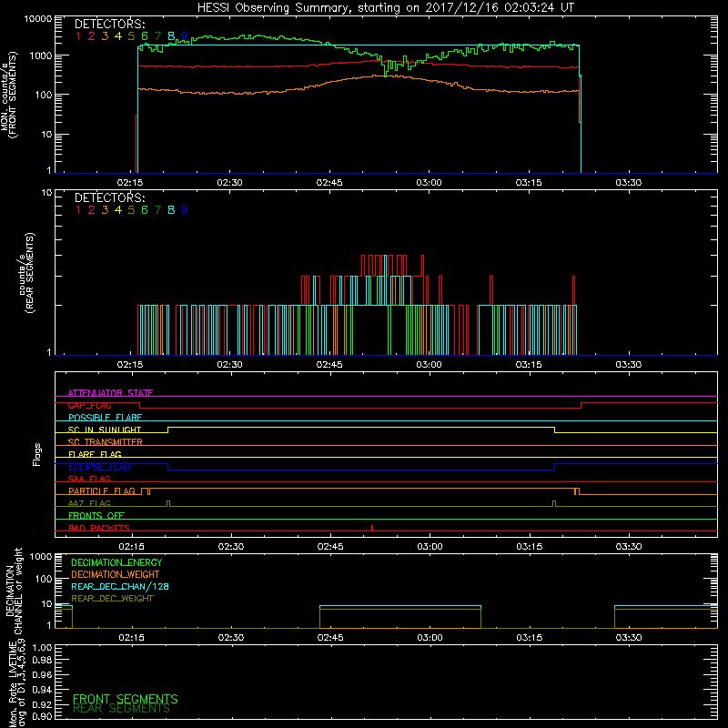
Task: Click the "02:15" tick under the rear segments plot
Action: point(130,365)
